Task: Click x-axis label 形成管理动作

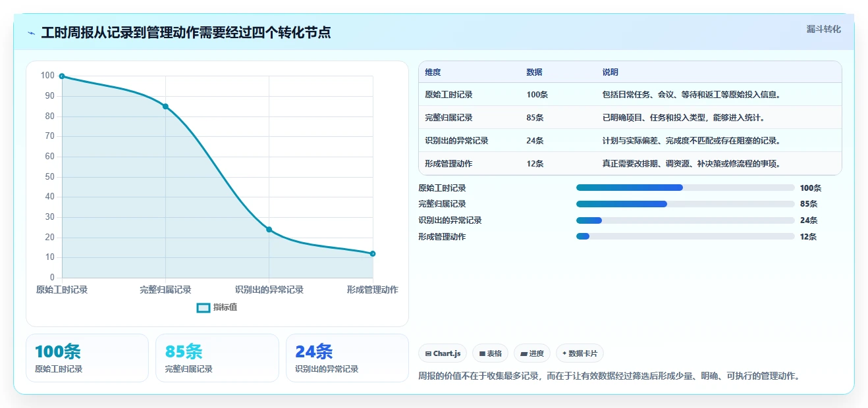Action: point(373,290)
